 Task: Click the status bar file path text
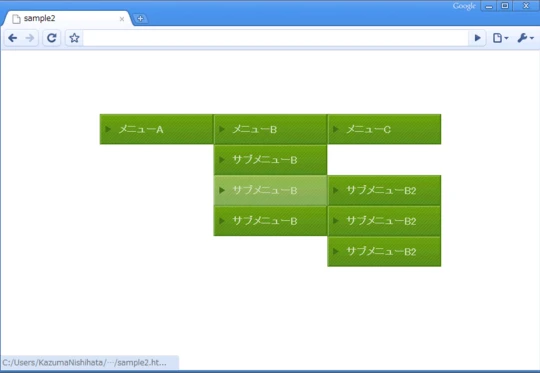click(84, 363)
